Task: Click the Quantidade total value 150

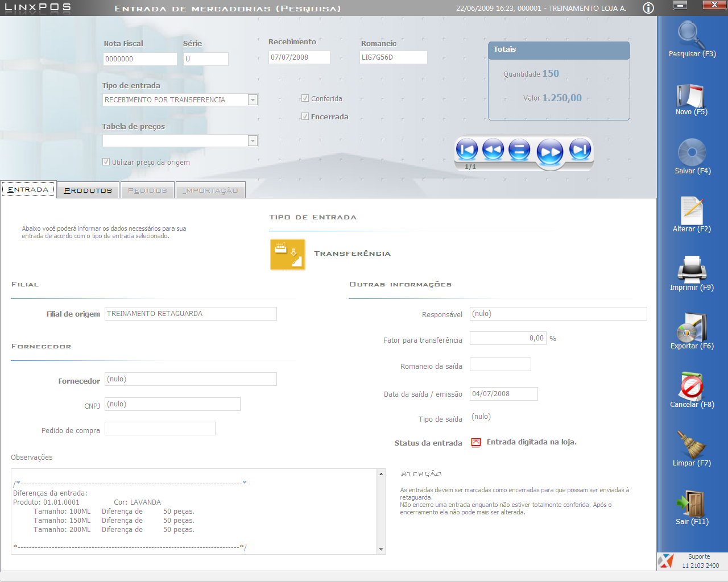Action: pyautogui.click(x=551, y=73)
